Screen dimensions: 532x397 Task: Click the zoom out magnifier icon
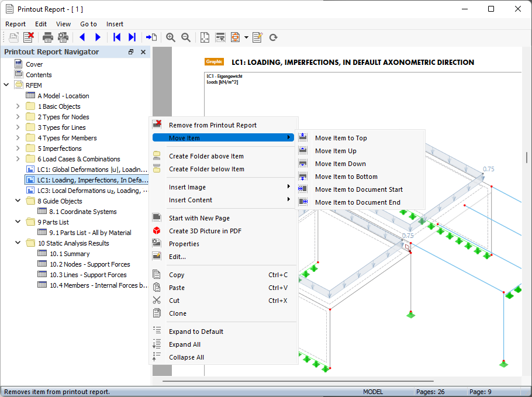(185, 37)
